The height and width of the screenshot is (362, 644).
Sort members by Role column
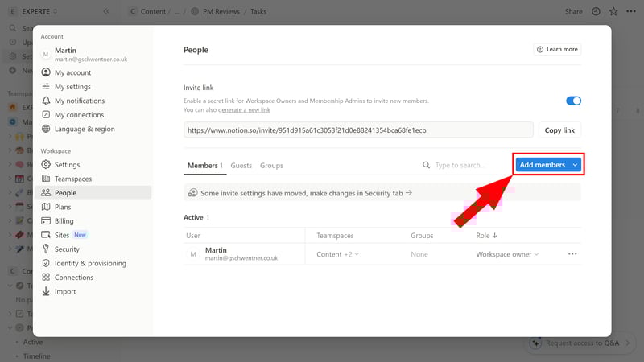point(487,236)
